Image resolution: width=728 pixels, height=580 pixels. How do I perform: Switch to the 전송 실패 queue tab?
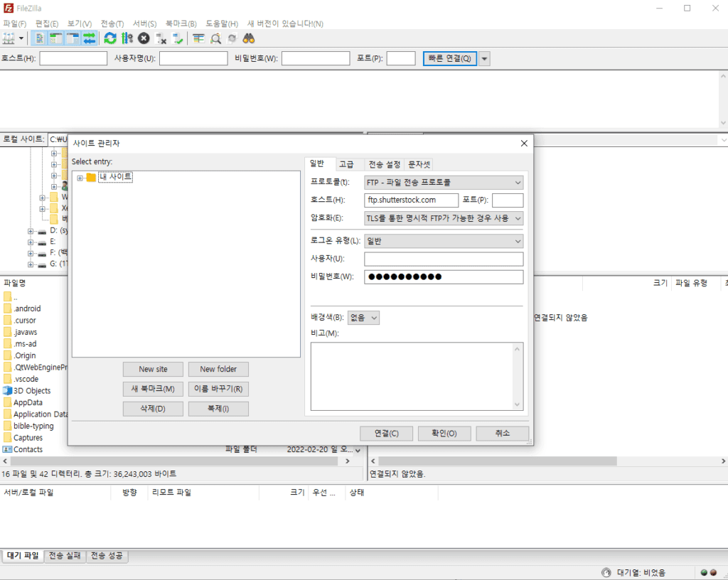[65, 556]
